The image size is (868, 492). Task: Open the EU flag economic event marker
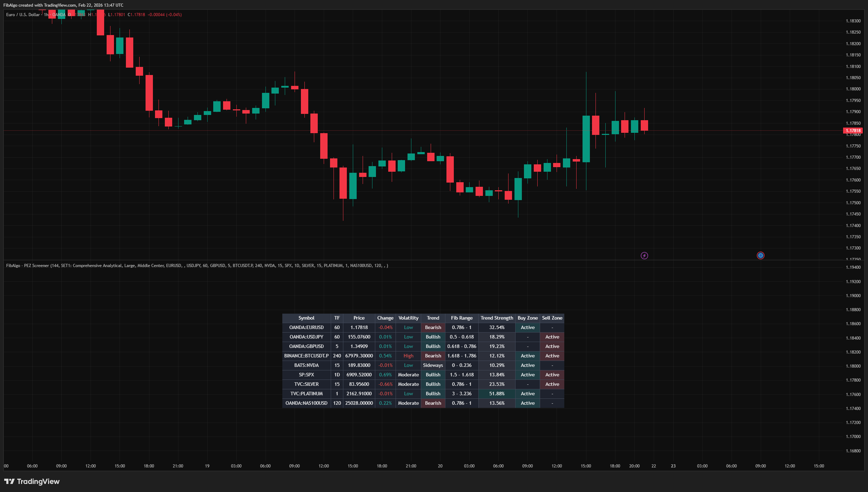click(760, 255)
